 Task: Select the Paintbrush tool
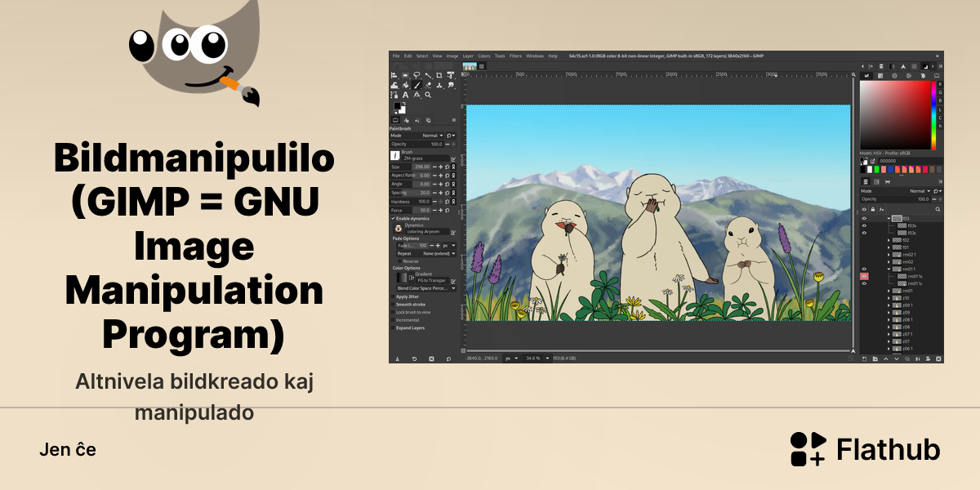click(x=416, y=85)
